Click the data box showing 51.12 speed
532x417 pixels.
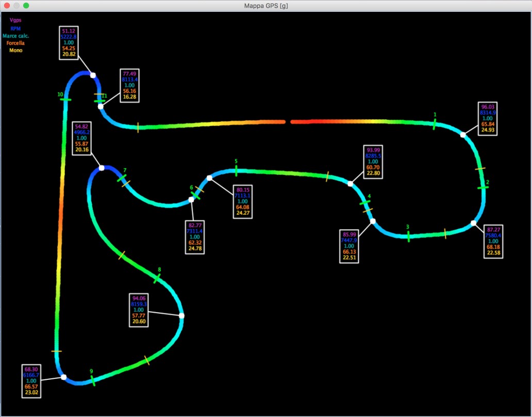click(69, 43)
